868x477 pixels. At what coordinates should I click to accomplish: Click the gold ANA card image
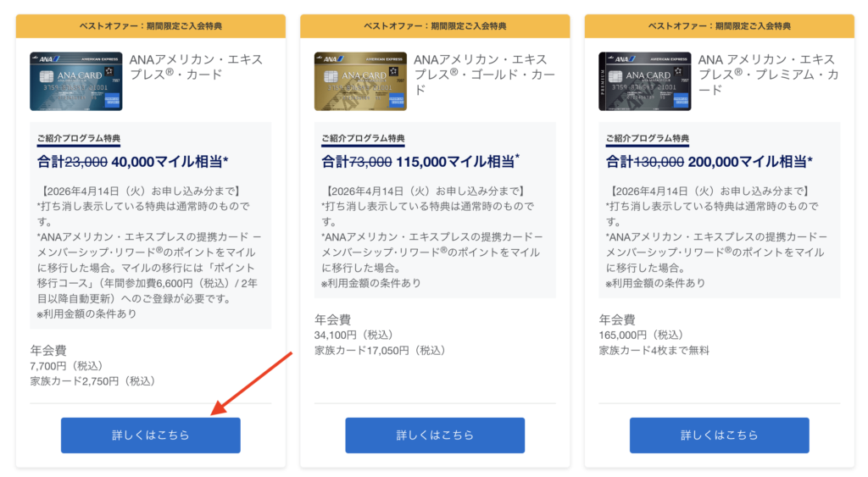click(x=360, y=81)
